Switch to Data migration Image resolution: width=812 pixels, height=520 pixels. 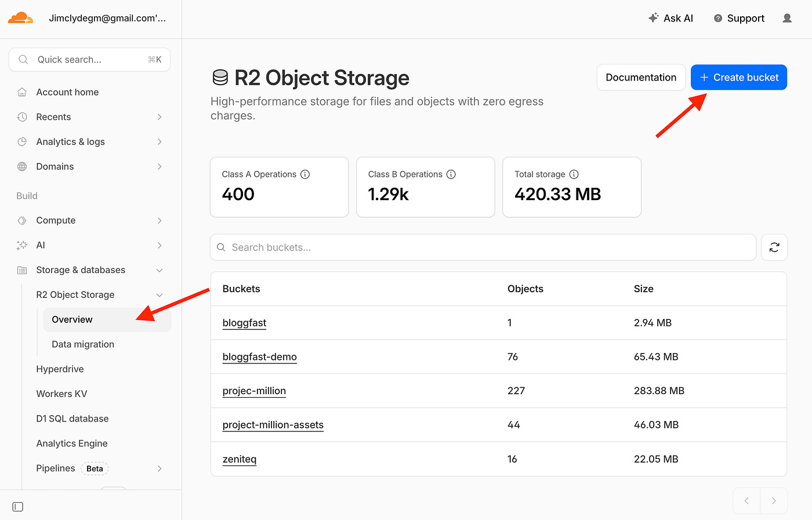(x=83, y=344)
